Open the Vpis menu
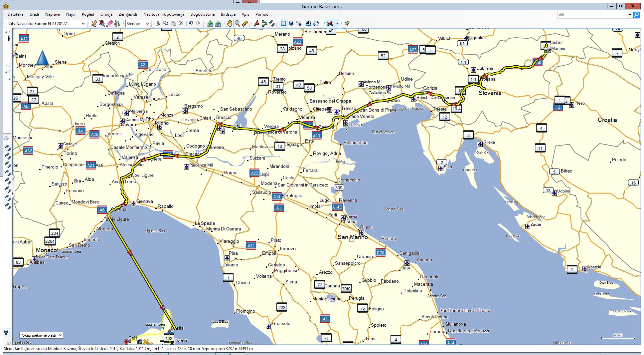Viewport: 644px width, 355px height. pos(245,14)
